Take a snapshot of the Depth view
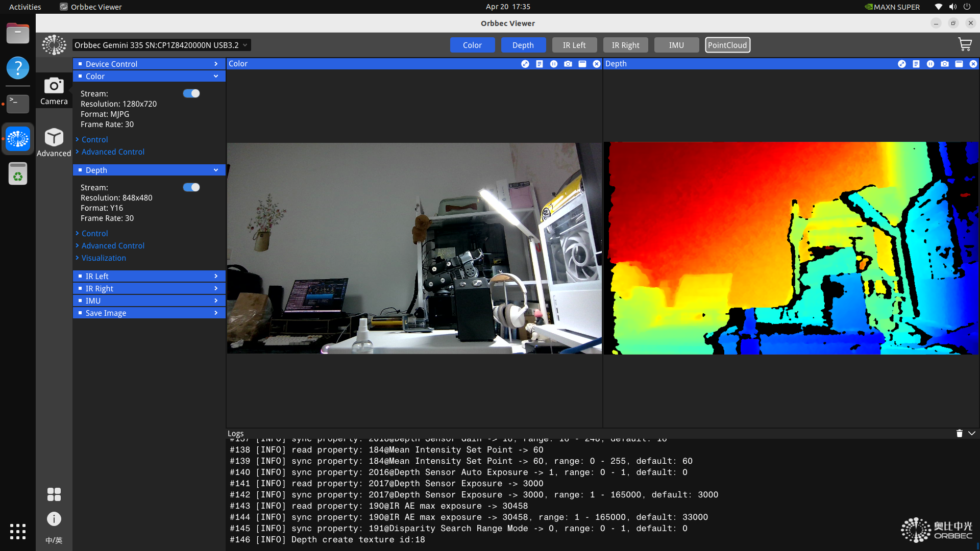The image size is (980, 551). tap(945, 64)
